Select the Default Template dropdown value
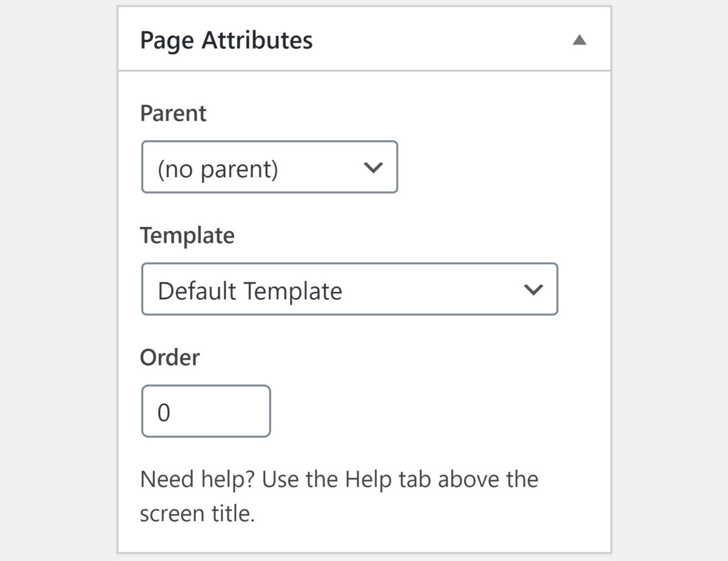The height and width of the screenshot is (561, 728). 249,290
